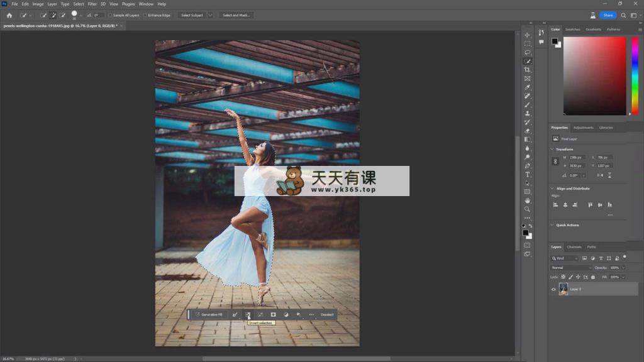Image resolution: width=644 pixels, height=362 pixels.
Task: Select the Eraser tool
Action: [x=528, y=131]
